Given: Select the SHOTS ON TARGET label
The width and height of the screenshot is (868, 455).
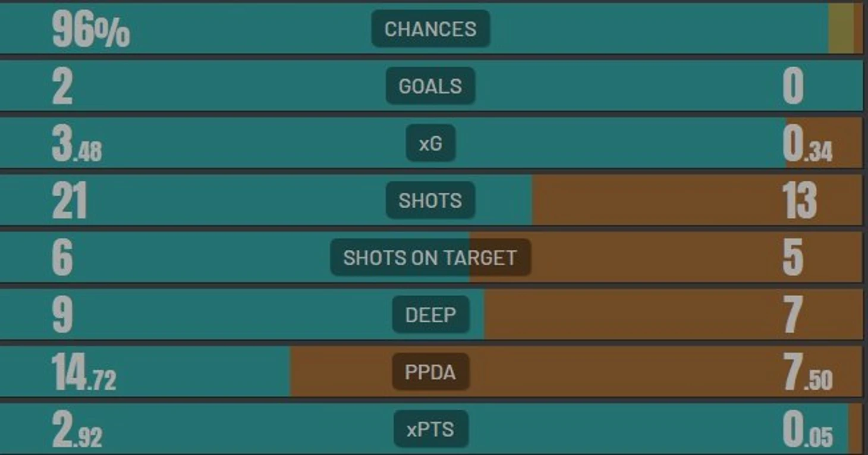Looking at the screenshot, I should [430, 257].
